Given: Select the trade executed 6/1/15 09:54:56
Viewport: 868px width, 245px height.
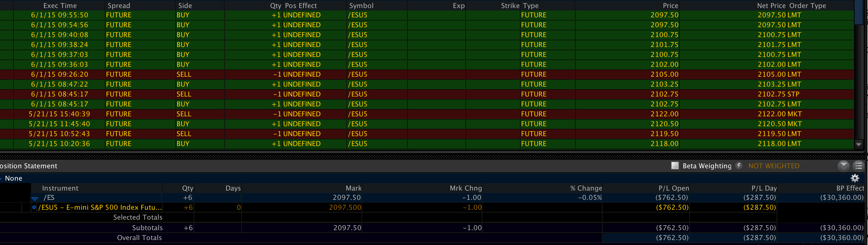Looking at the screenshot, I should [427, 25].
